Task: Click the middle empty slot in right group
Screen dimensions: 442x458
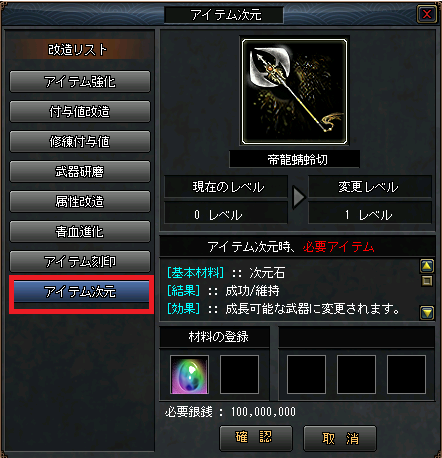Action: (356, 375)
